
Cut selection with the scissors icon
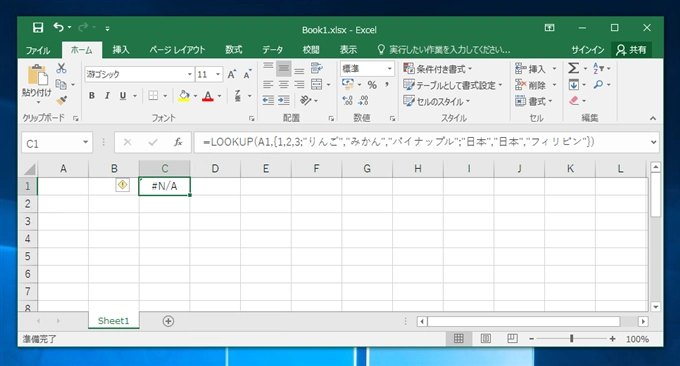click(61, 68)
